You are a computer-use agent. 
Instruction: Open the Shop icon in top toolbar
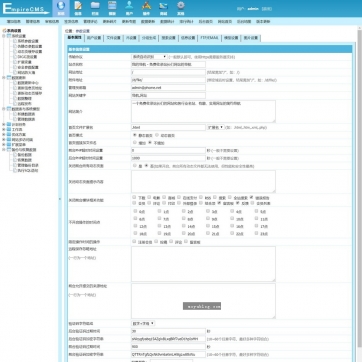163,8
